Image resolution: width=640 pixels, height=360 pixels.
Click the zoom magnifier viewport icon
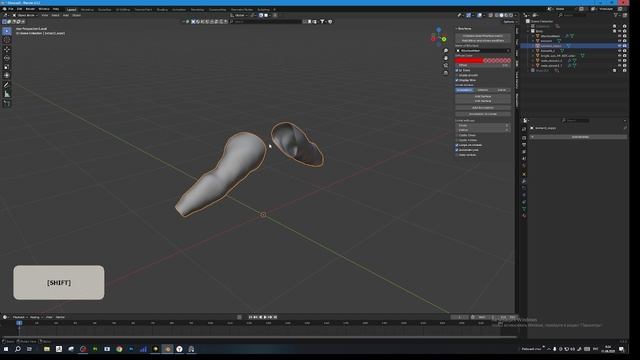[x=446, y=51]
